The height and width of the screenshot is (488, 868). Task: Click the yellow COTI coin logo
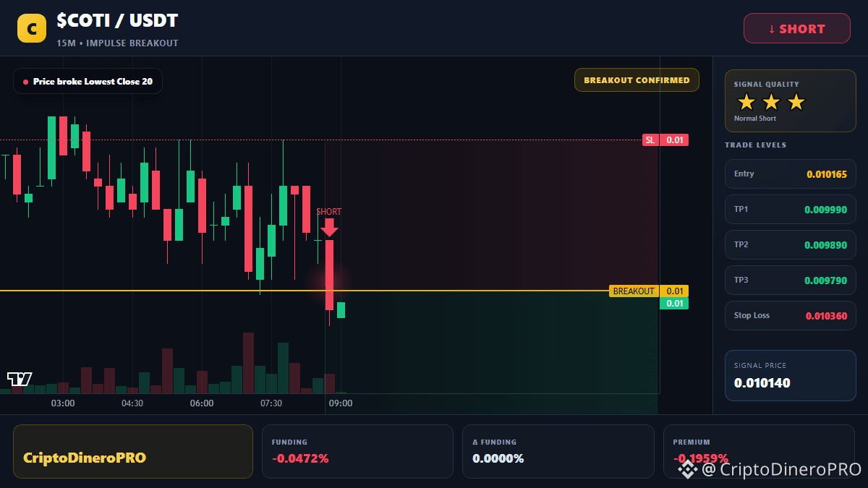32,28
